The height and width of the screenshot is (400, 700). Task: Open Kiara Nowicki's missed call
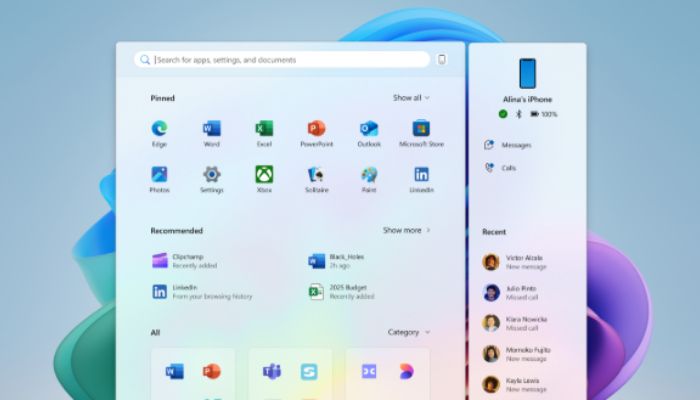[515, 323]
